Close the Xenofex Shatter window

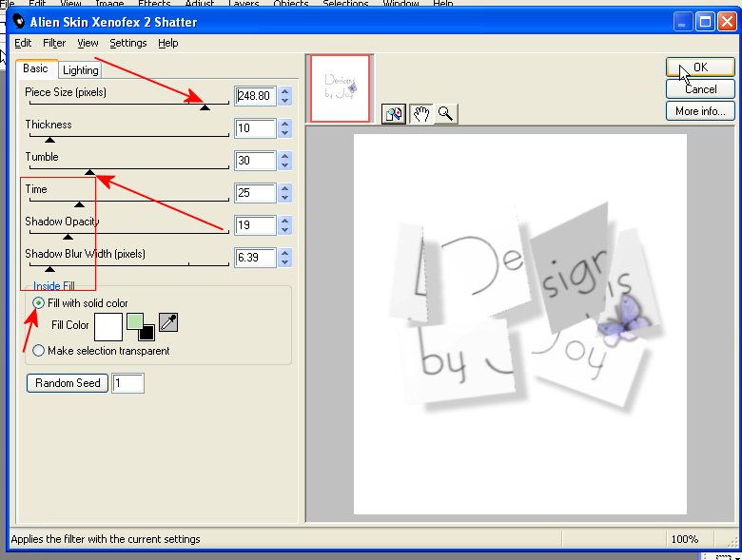point(727,22)
